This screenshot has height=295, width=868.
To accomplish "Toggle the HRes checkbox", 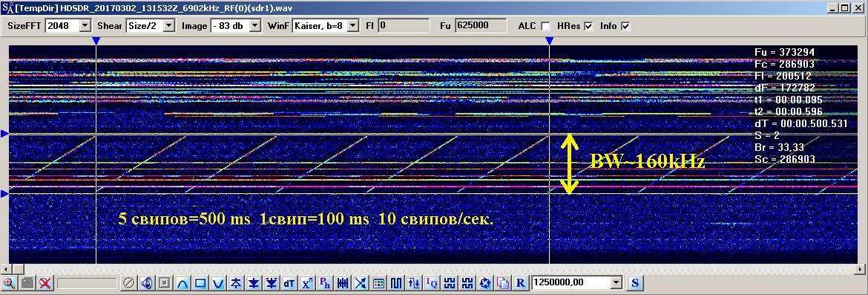I will 588,26.
